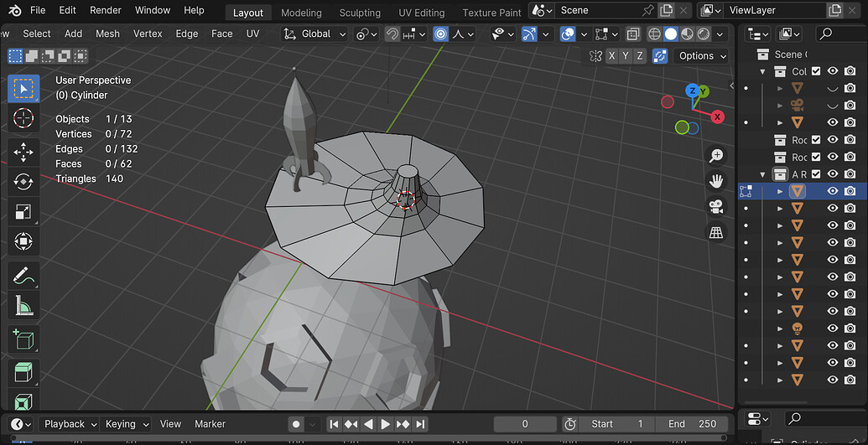This screenshot has height=445, width=868.
Task: Toggle proportional editing button
Action: pos(441,34)
